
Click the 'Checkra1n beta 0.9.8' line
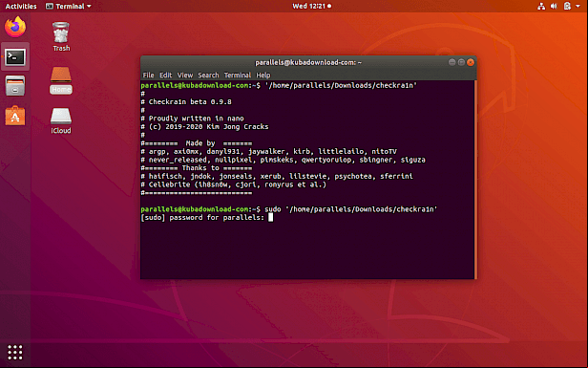point(186,101)
